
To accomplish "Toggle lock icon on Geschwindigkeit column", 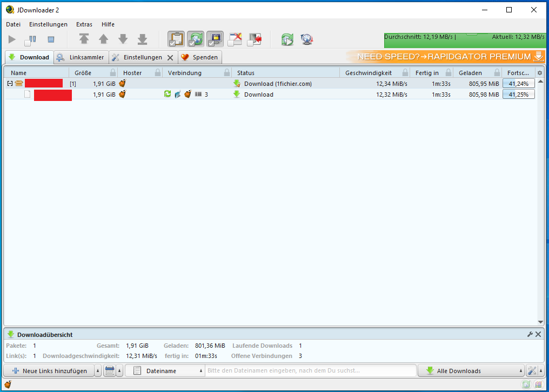I will coord(405,72).
